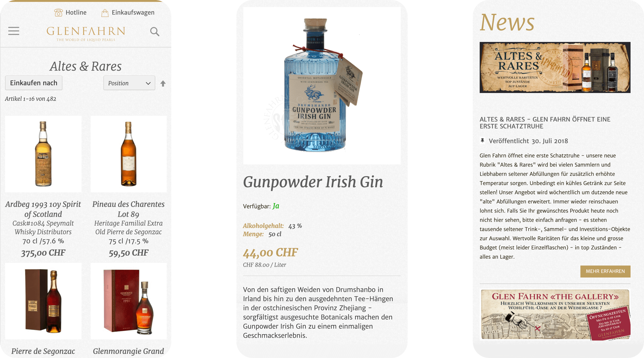The height and width of the screenshot is (358, 644).
Task: Select the Glenmorangie Grand product image
Action: [129, 301]
